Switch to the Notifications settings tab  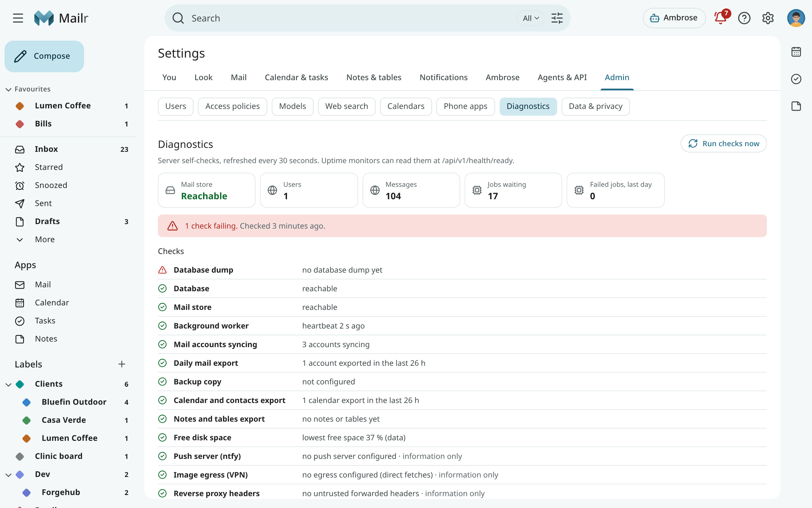tap(443, 77)
